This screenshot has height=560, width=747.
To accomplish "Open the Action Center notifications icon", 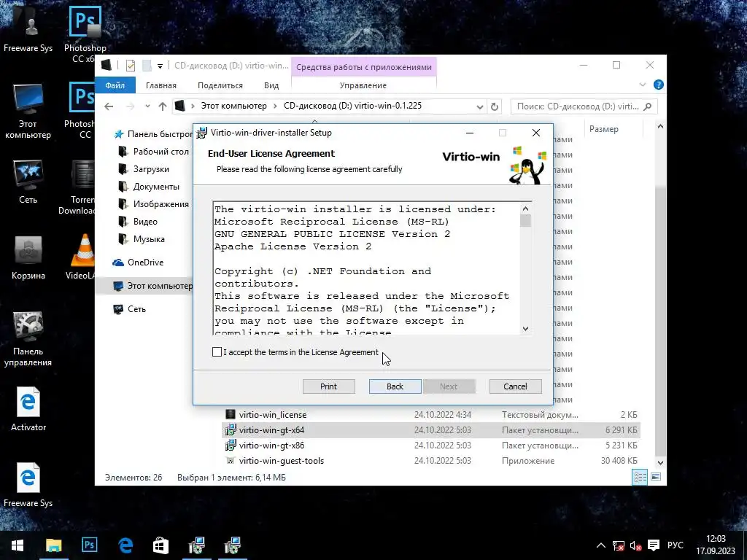I will pyautogui.click(x=654, y=545).
